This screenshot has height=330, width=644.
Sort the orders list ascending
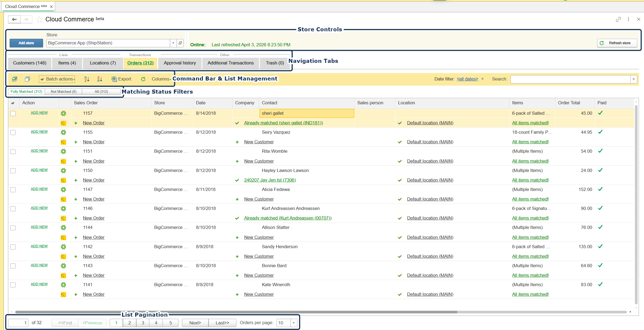(x=87, y=79)
